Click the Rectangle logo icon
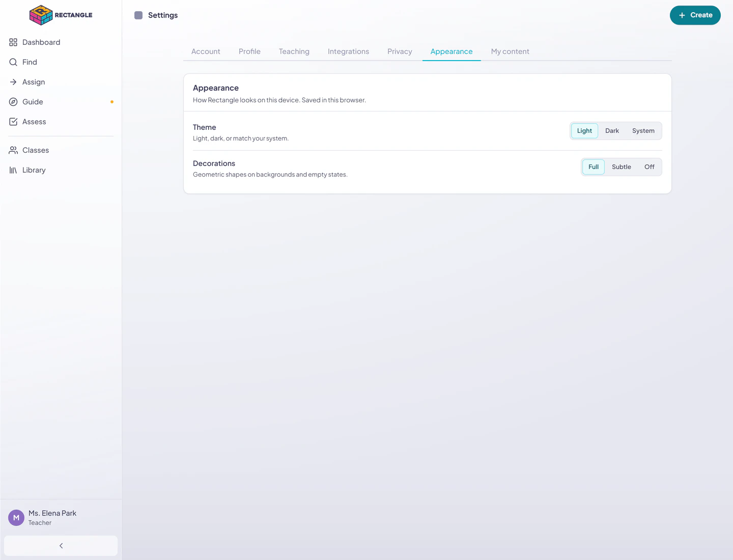This screenshot has width=733, height=560. (41, 15)
